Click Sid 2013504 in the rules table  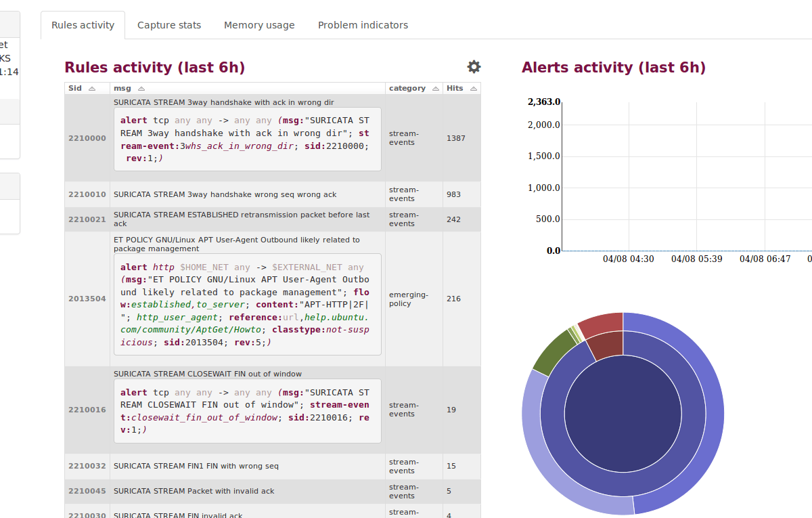pos(87,299)
